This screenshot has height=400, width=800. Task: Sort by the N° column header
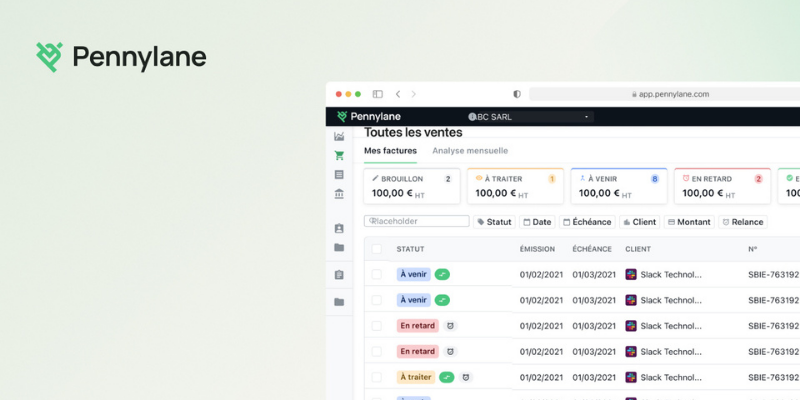pos(753,249)
